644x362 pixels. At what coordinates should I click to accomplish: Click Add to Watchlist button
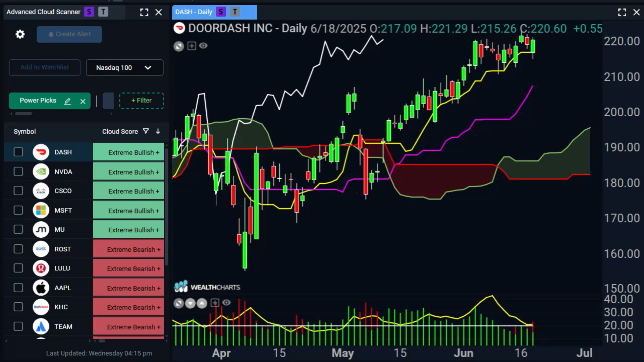[x=45, y=67]
